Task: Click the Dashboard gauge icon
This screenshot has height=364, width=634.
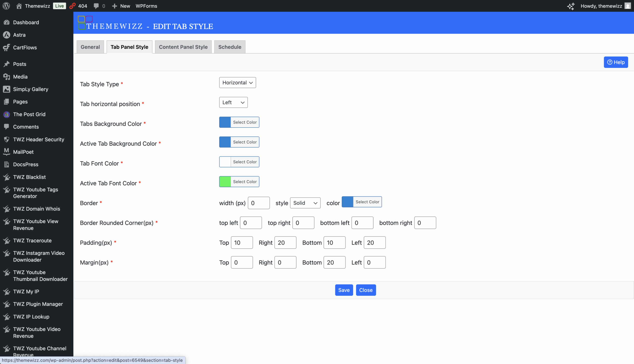Action: click(7, 22)
